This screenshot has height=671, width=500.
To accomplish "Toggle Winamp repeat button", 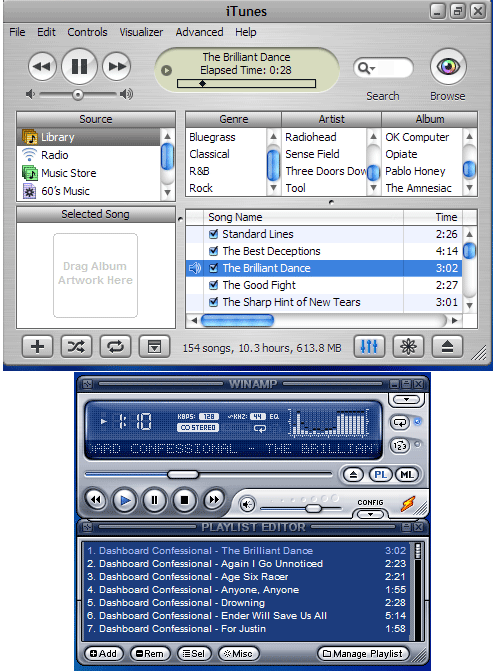I will click(x=400, y=423).
